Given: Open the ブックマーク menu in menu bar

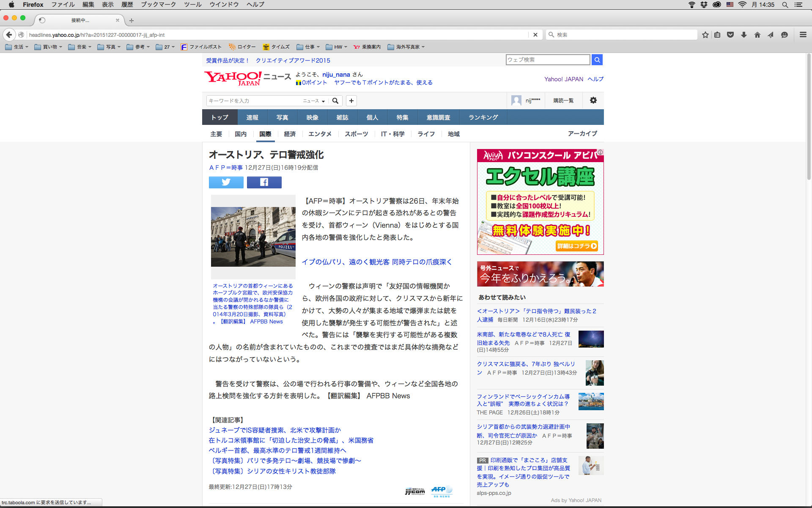Looking at the screenshot, I should tap(158, 4).
